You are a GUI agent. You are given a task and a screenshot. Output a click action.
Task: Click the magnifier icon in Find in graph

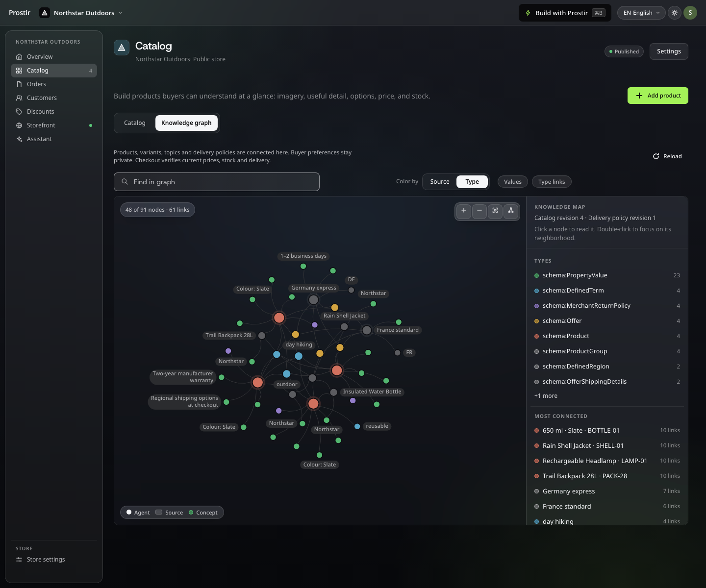point(125,182)
